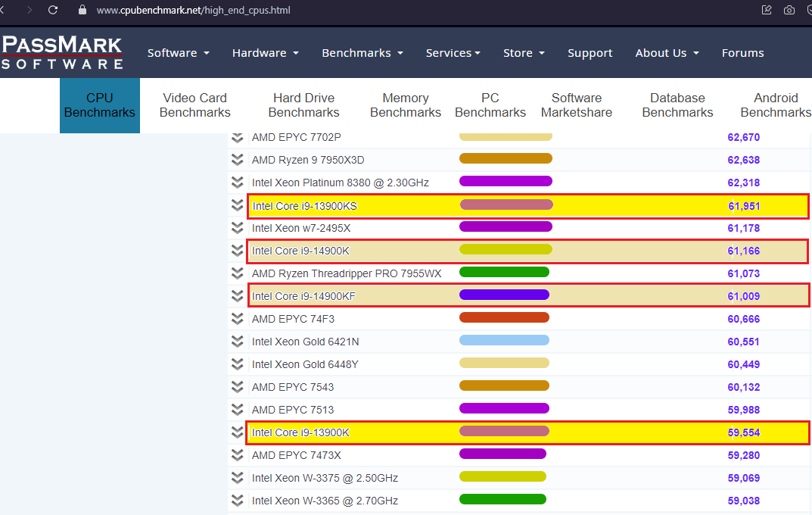Click the score 61,951
The width and height of the screenshot is (812, 515).
click(744, 206)
